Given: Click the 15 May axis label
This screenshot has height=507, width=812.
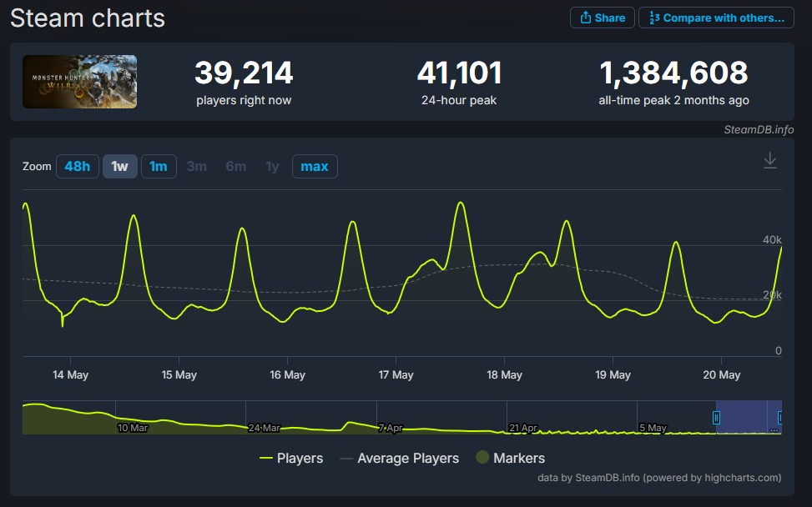Looking at the screenshot, I should point(179,374).
